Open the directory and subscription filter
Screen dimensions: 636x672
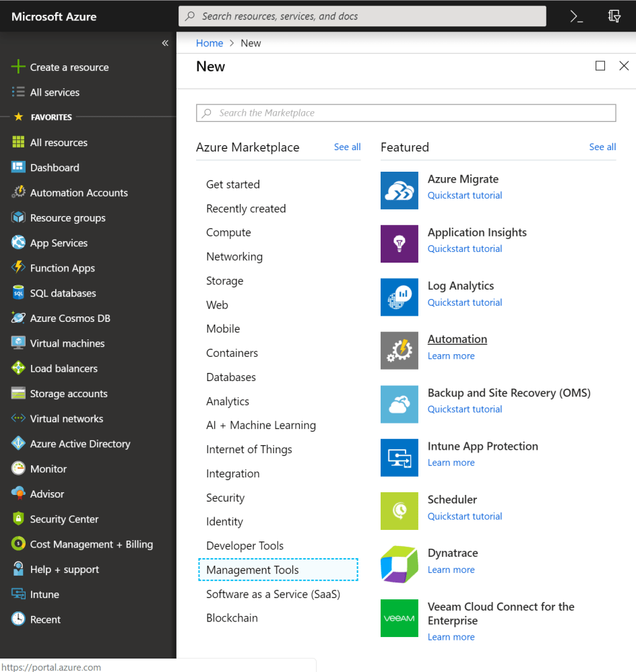[614, 16]
